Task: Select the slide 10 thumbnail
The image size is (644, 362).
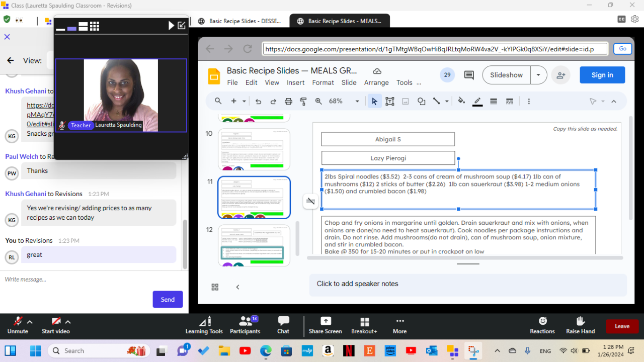Action: click(x=254, y=149)
